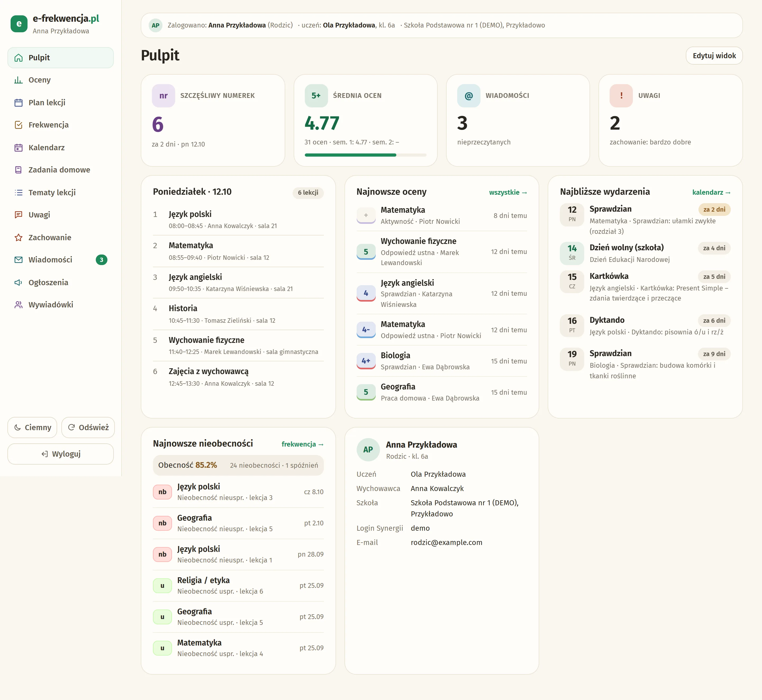Click the rodzic@example.com email
Image resolution: width=762 pixels, height=700 pixels.
pos(446,543)
